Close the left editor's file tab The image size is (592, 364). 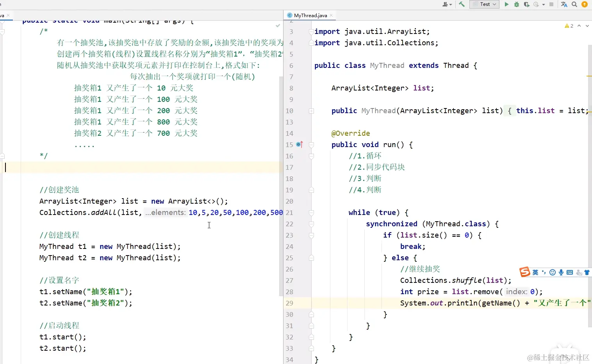8,16
